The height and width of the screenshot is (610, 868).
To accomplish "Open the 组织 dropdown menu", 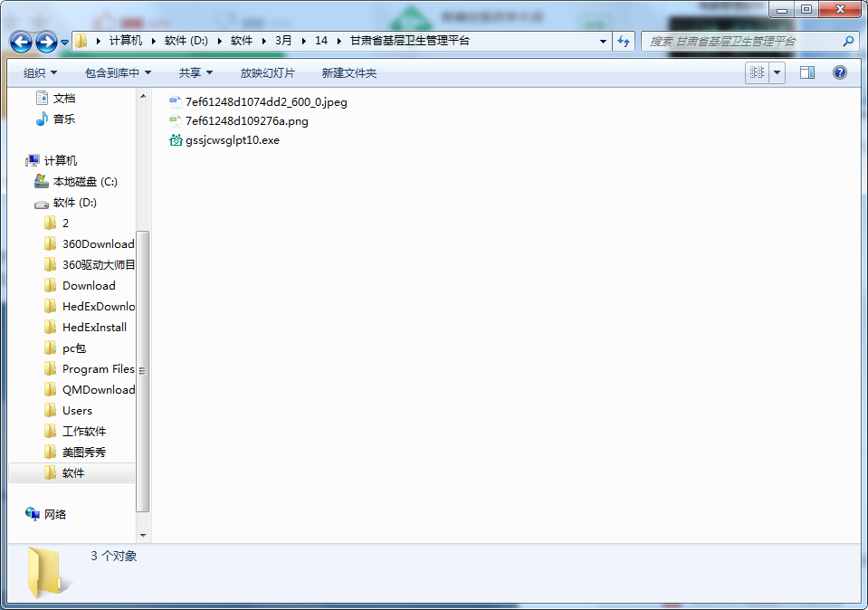I will (40, 73).
